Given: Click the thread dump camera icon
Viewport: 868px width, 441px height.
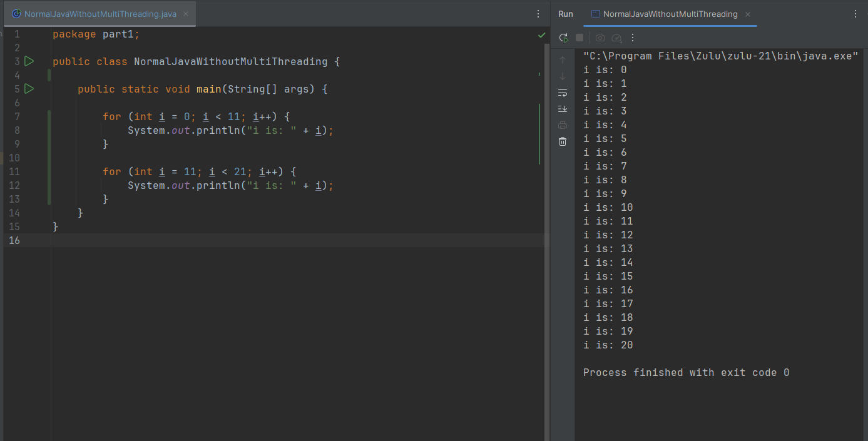Looking at the screenshot, I should [600, 38].
